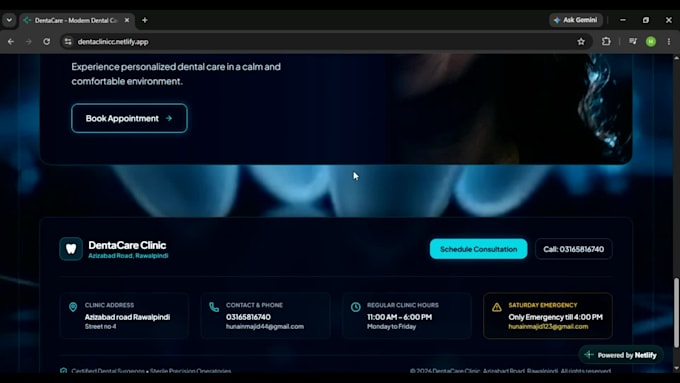Close the DentaCare tab
Image resolution: width=680 pixels, height=383 pixels.
tap(127, 20)
